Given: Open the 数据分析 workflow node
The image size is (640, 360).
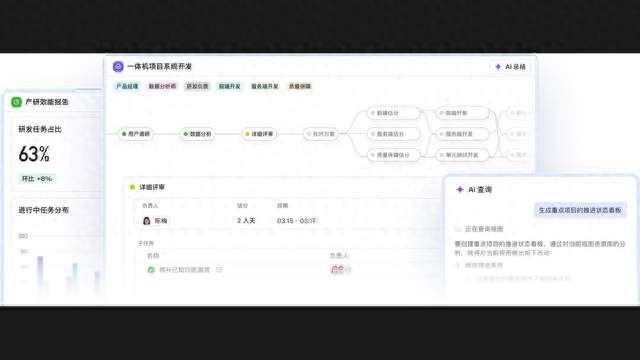Looking at the screenshot, I should click(198, 134).
